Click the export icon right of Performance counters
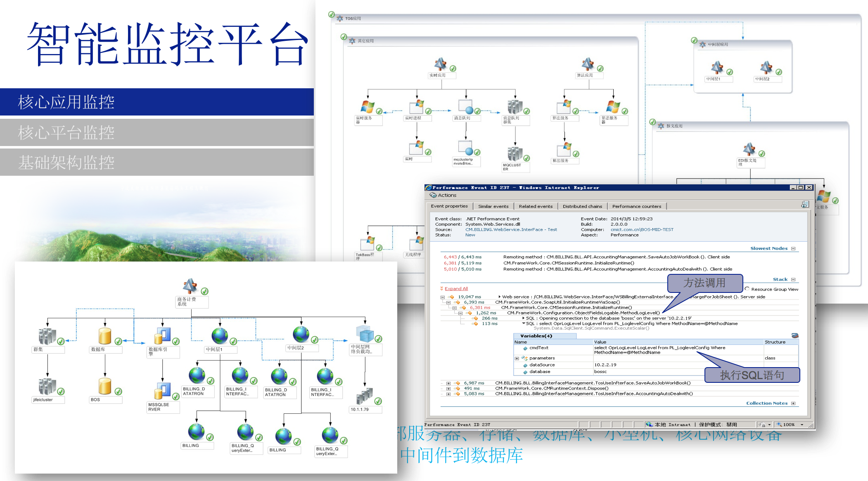Screen dimensions: 868x481 (x=805, y=205)
